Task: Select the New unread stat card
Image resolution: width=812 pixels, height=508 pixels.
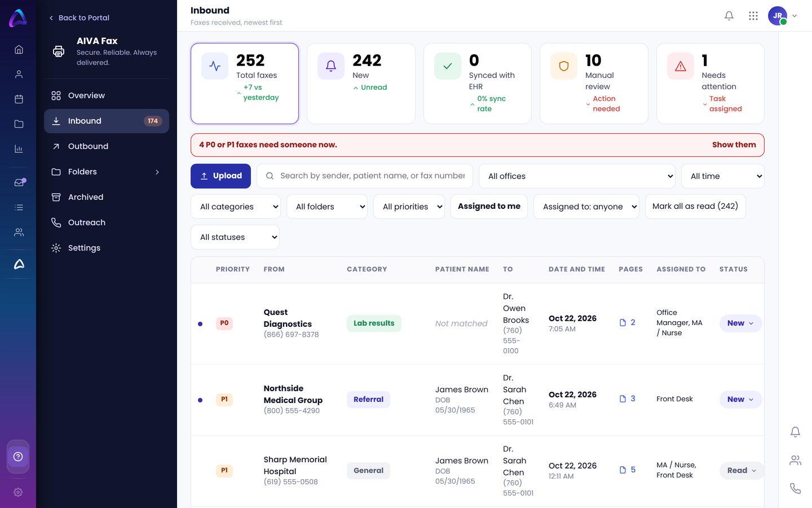Action: 361,84
